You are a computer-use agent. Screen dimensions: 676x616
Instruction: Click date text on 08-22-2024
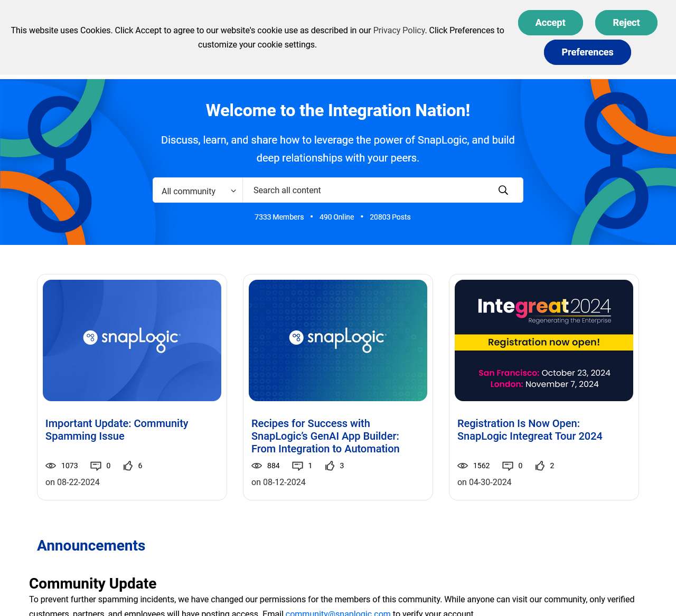[72, 482]
